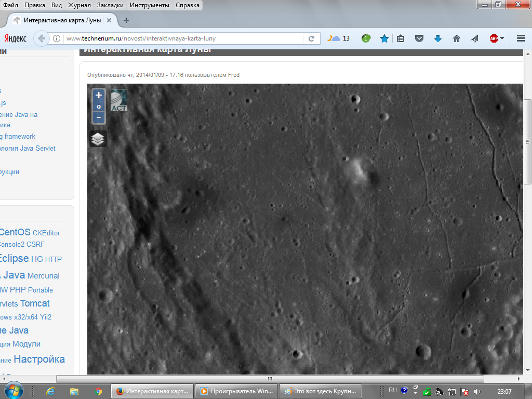
Task: Click the Portable tag
Action: click(x=41, y=290)
